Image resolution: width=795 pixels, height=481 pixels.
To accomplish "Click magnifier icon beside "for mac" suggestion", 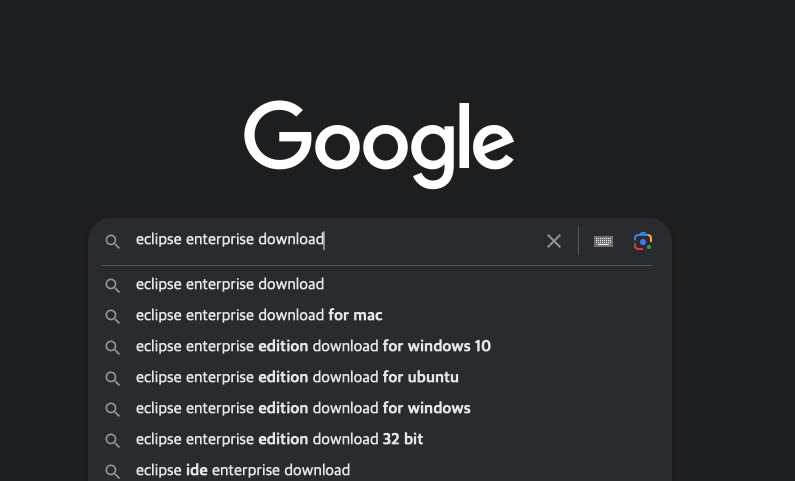I will tap(113, 317).
